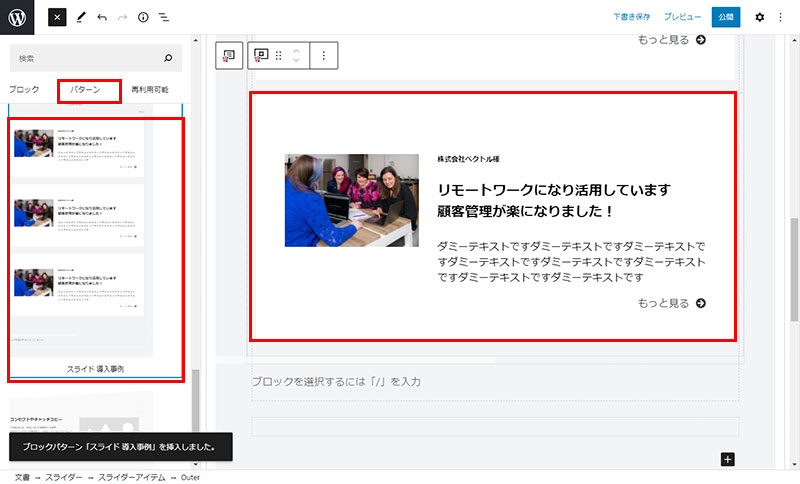This screenshot has width=800, height=484.
Task: Click the 下書き保存 link
Action: tap(633, 18)
